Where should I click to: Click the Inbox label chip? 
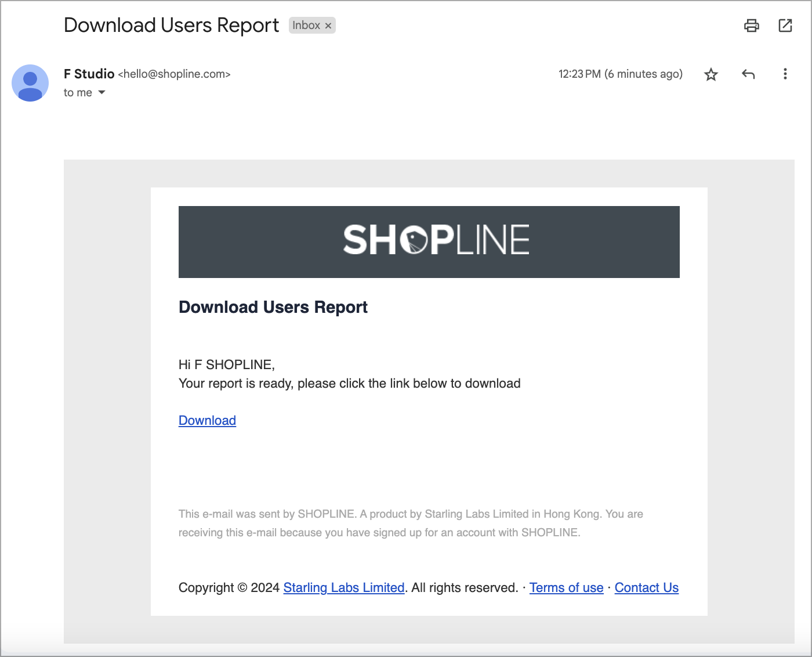point(312,26)
